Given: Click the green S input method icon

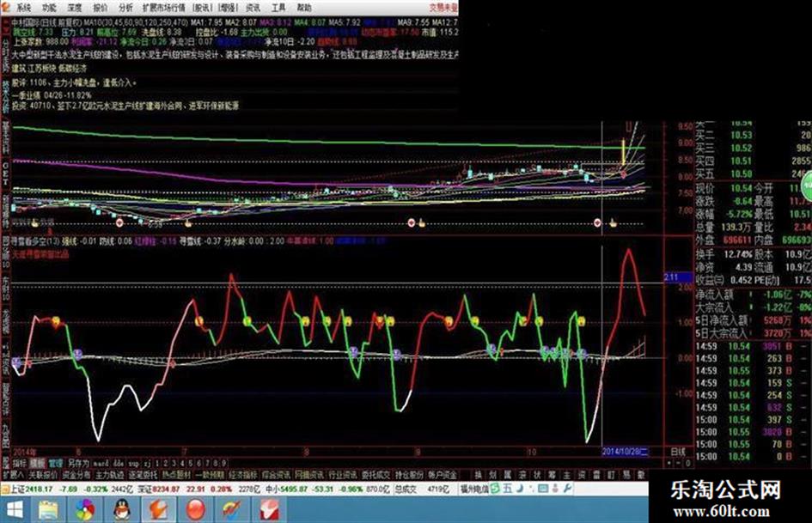Looking at the screenshot, I should pos(496,489).
